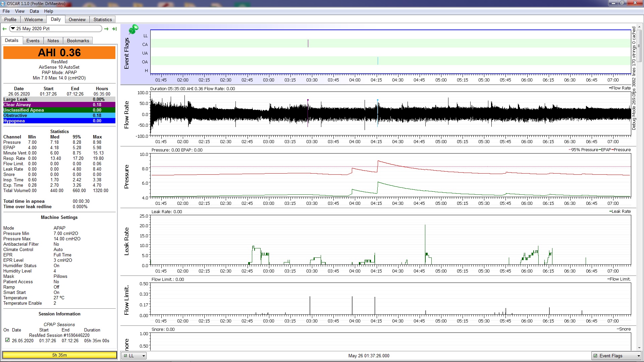Click the Large Leak row

(x=59, y=99)
